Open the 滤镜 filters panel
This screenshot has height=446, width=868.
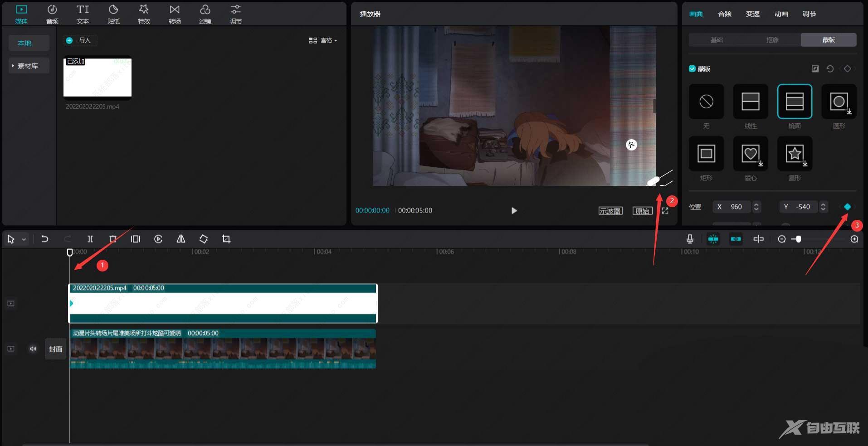point(205,14)
